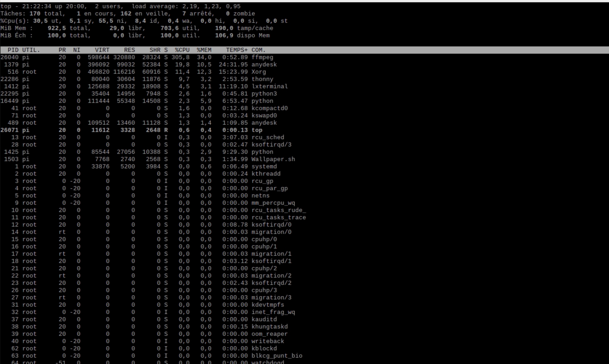
Task: Click the PID 1379 cell
Action: 11,65
